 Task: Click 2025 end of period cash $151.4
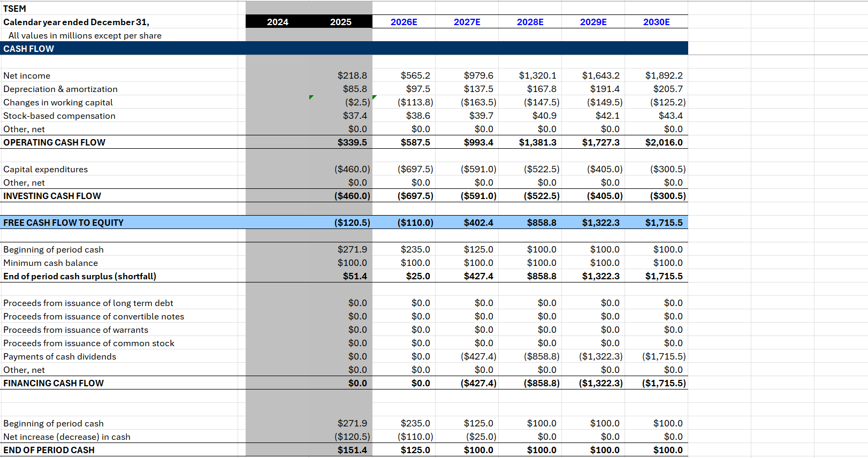coord(352,450)
